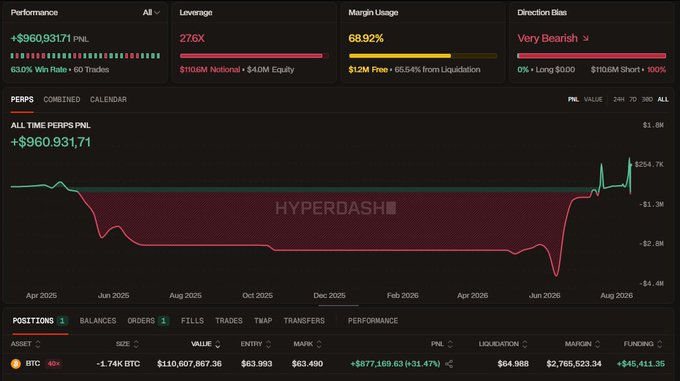Click the BTC mark price $63.490
The width and height of the screenshot is (680, 381).
click(x=307, y=364)
